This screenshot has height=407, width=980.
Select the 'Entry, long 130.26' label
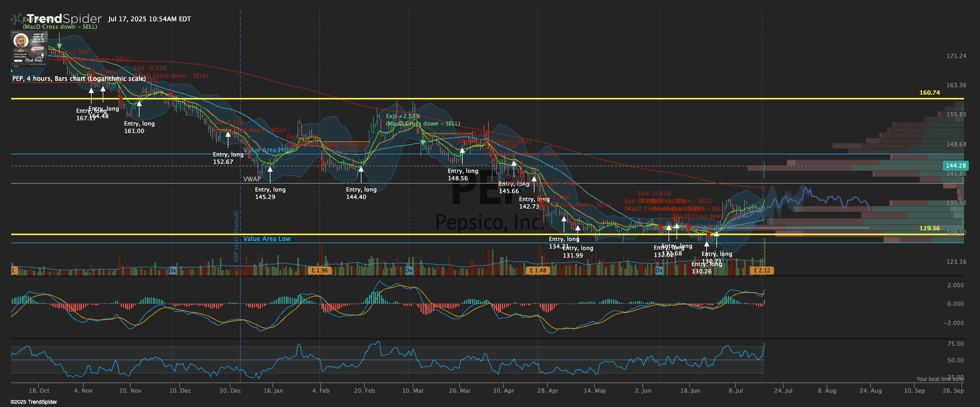point(706,268)
